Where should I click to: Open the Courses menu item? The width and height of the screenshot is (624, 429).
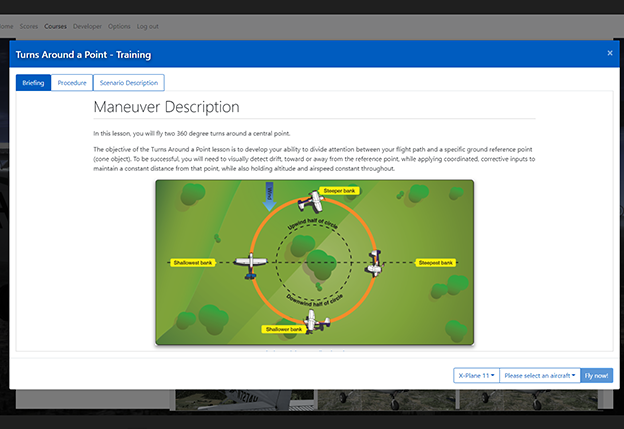tap(55, 26)
